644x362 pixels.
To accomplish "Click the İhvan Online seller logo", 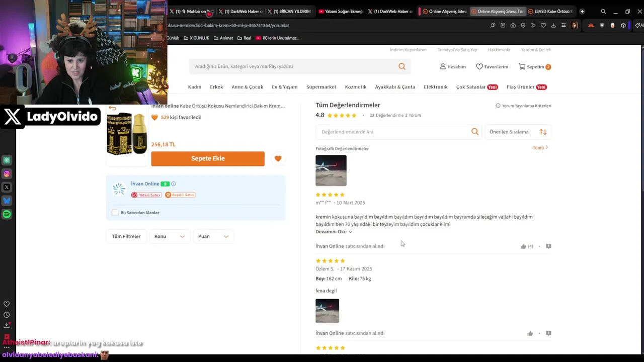I will (119, 189).
